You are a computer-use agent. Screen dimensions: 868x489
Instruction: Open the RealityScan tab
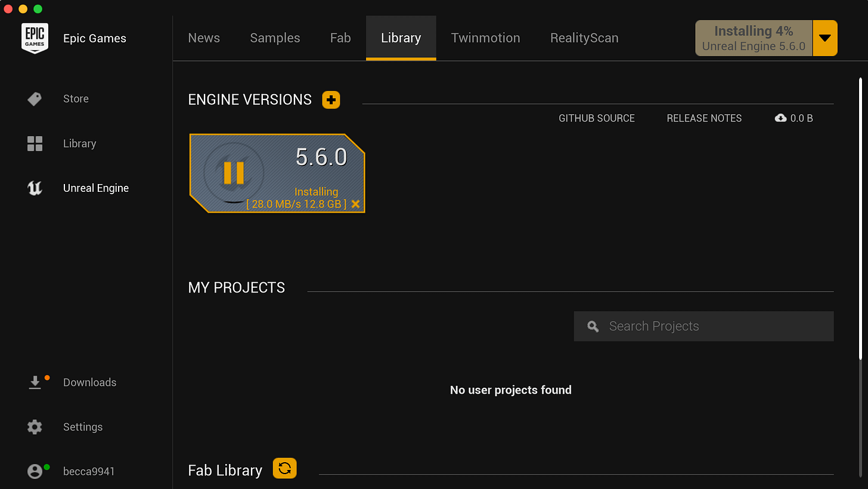tap(584, 38)
